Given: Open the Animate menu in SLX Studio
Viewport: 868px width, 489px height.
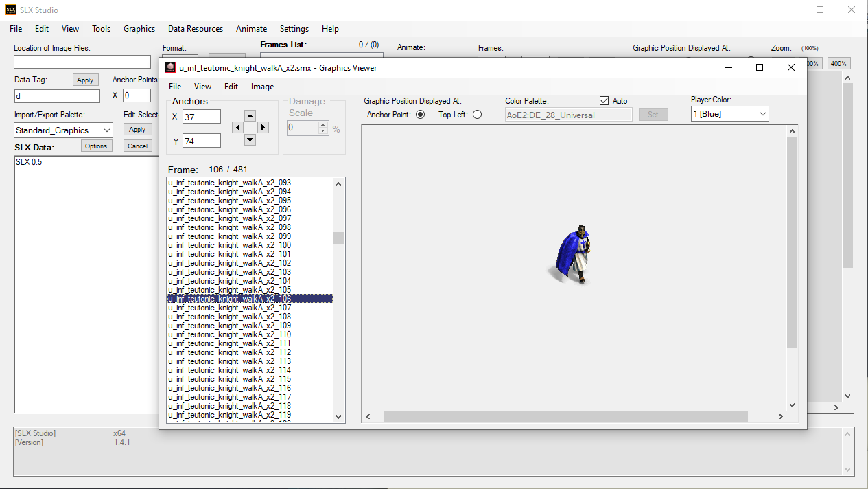Looking at the screenshot, I should (251, 29).
